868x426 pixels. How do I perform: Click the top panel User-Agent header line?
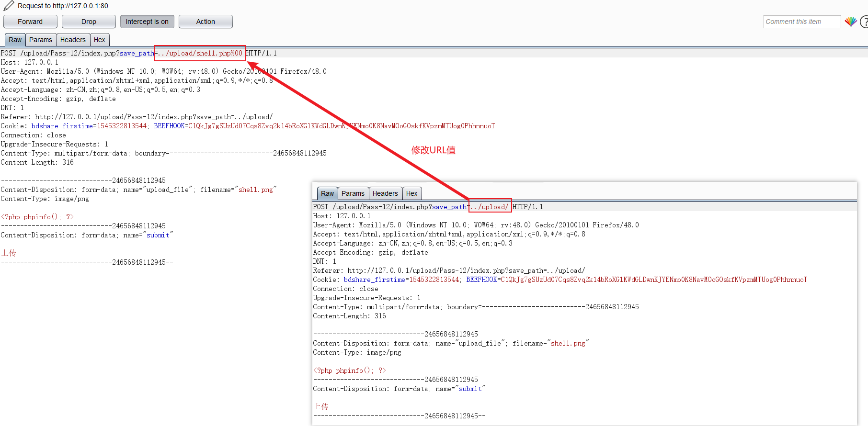pos(163,71)
